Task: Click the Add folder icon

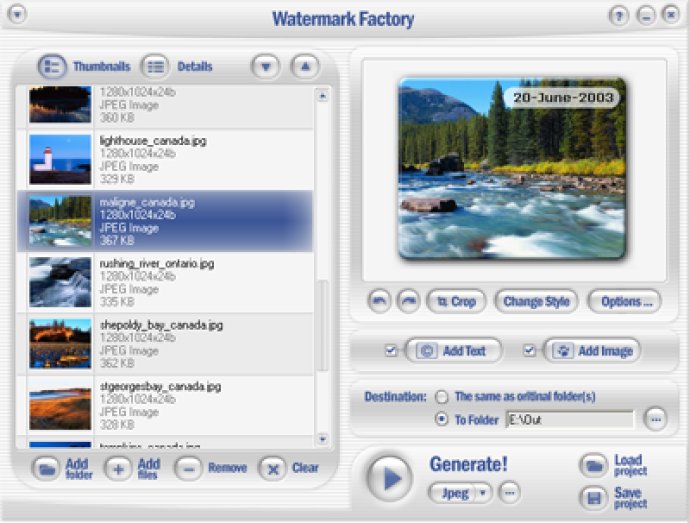Action: [x=46, y=469]
